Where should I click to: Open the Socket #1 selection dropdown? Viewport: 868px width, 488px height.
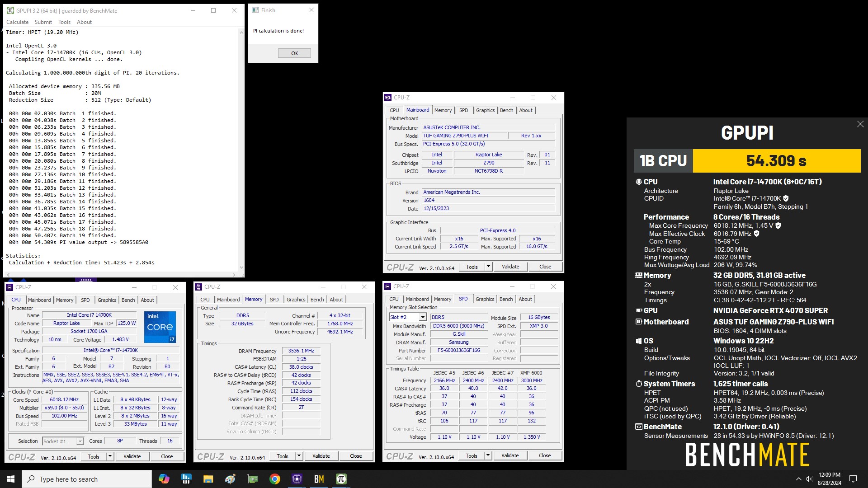(x=80, y=441)
